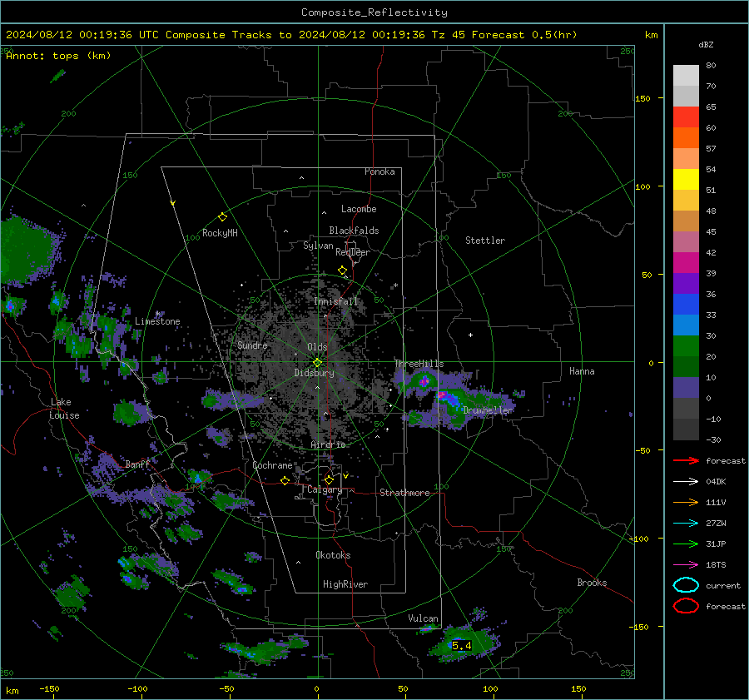Click the red forecast arrow in legend
749x700 pixels.
(x=686, y=460)
